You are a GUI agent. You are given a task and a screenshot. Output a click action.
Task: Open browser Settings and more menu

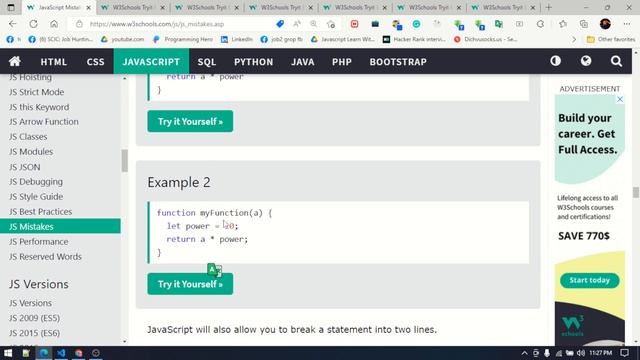(x=627, y=24)
